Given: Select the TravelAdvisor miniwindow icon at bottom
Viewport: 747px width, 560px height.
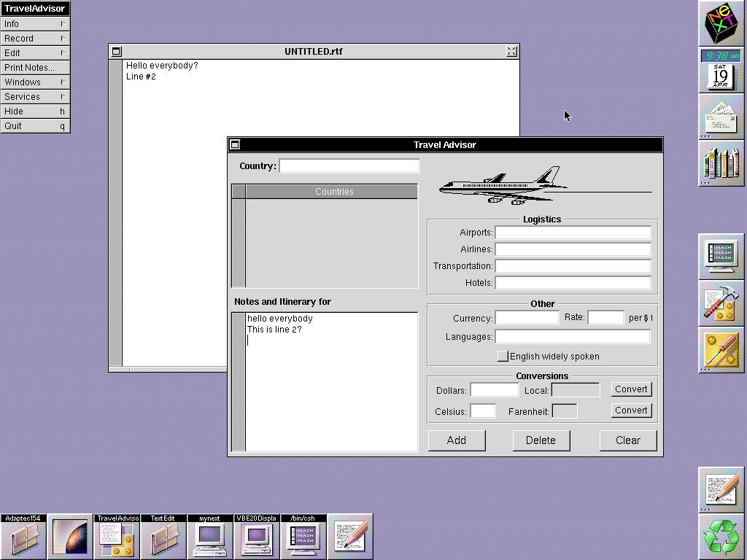Looking at the screenshot, I should [117, 537].
